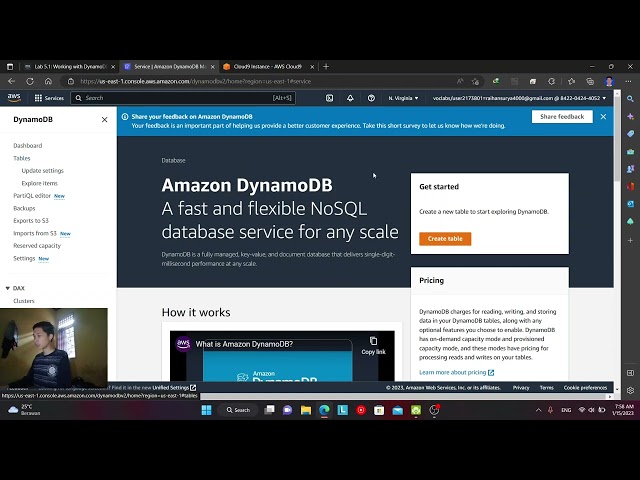The width and height of the screenshot is (640, 480).
Task: Open Cookie preferences in footer
Action: coord(585,388)
